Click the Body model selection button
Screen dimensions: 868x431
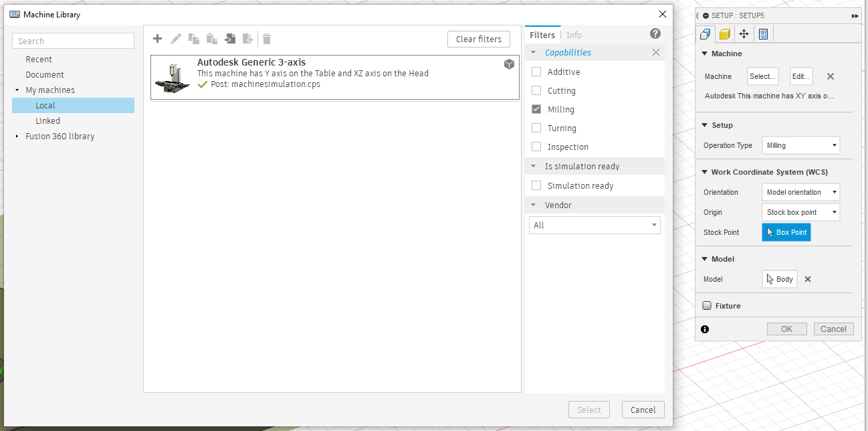780,279
